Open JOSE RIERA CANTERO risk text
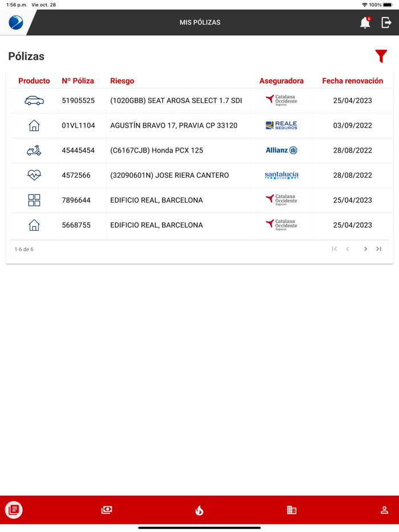This screenshot has height=532, width=399. [169, 175]
